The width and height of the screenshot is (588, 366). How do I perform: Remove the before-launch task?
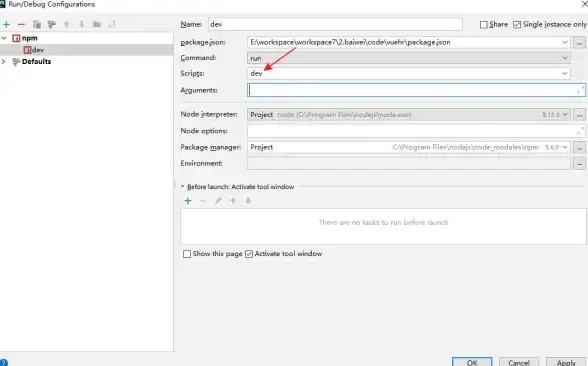pyautogui.click(x=203, y=201)
